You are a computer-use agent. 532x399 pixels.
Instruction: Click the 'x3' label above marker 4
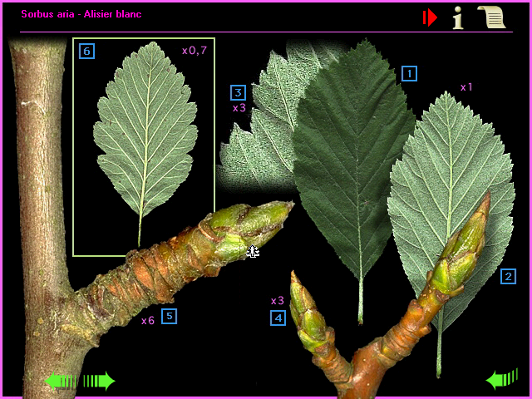277,300
